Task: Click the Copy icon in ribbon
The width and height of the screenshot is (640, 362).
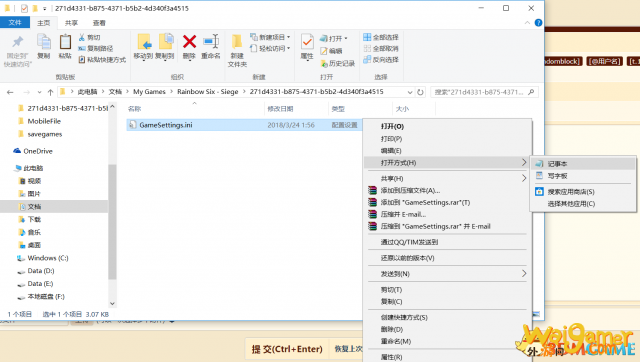Action: coord(44,42)
